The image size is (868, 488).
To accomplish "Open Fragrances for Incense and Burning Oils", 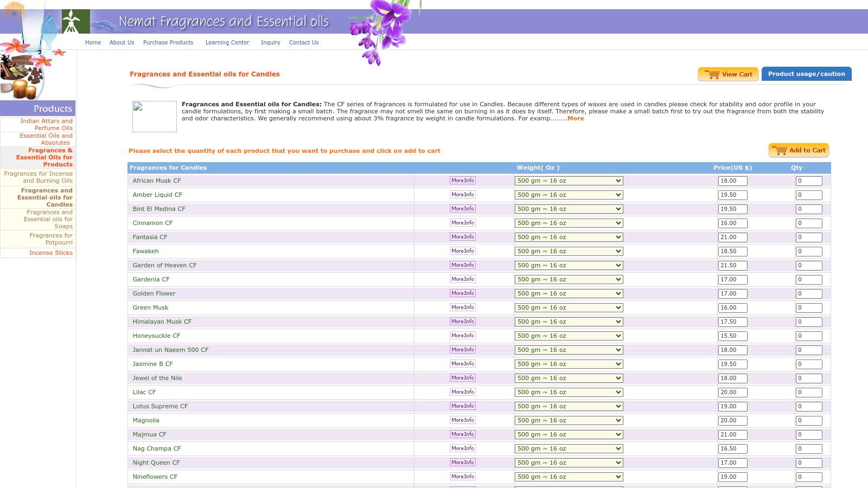I will pyautogui.click(x=39, y=177).
